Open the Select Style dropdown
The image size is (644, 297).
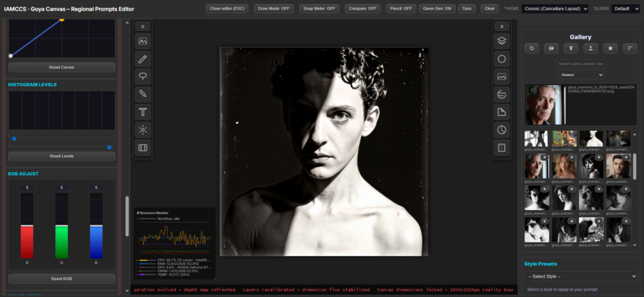point(580,276)
